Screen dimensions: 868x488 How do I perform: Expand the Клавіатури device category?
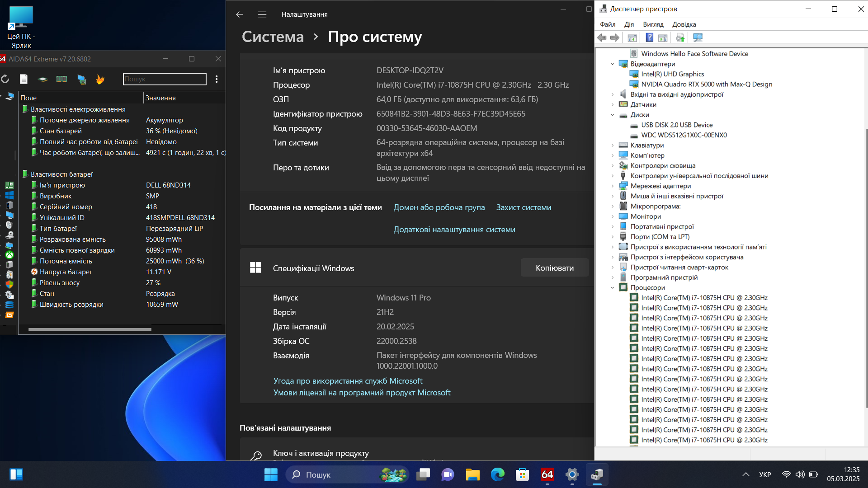coord(613,145)
